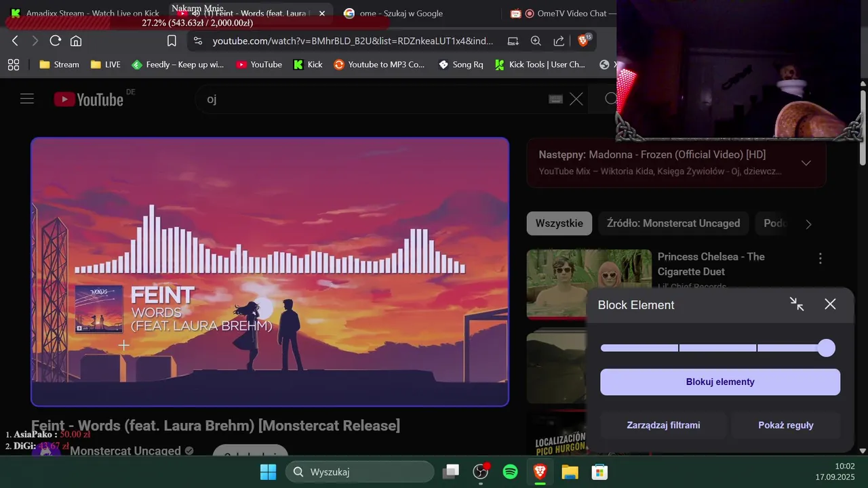Open options menu for Cigarette Duet video
The height and width of the screenshot is (488, 868).
point(821,258)
